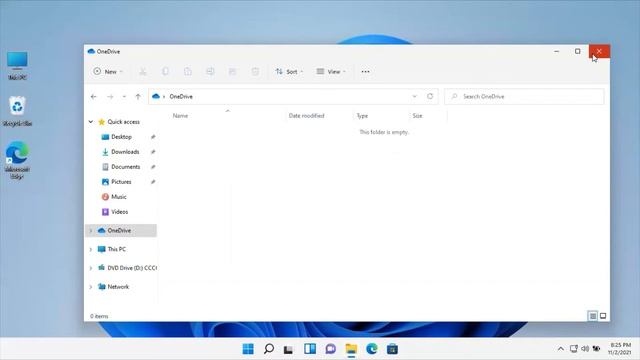The height and width of the screenshot is (360, 640).
Task: Sort by the Name column header
Action: coord(180,116)
